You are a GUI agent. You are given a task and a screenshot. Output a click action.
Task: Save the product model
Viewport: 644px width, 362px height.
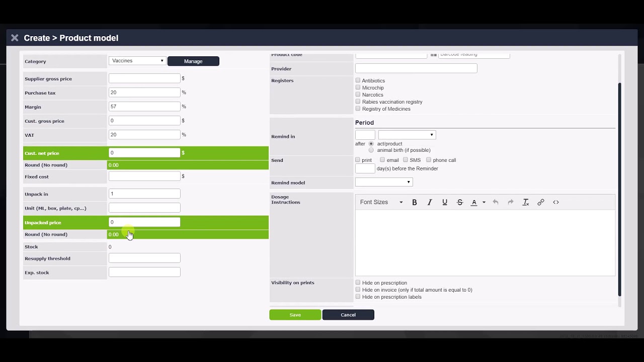pyautogui.click(x=295, y=314)
